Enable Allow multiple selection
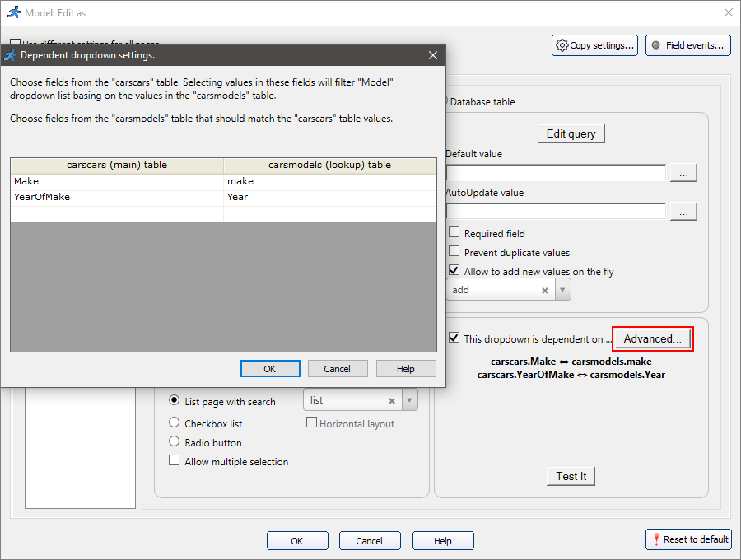 (x=174, y=461)
